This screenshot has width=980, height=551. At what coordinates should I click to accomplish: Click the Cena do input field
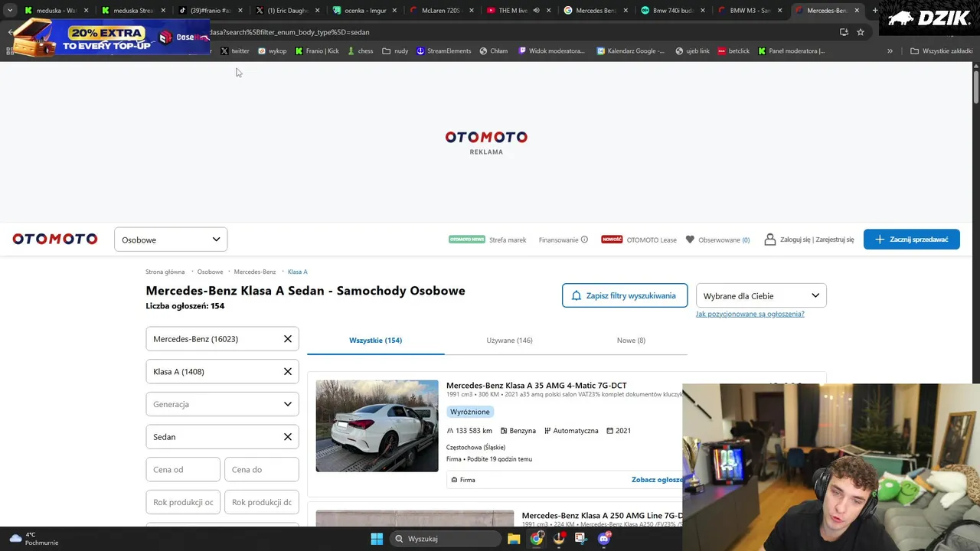point(261,469)
